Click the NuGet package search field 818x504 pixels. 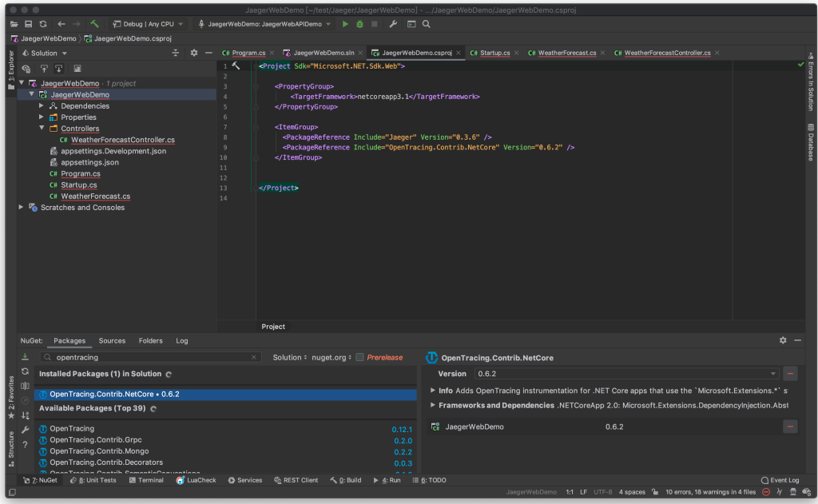pos(150,357)
